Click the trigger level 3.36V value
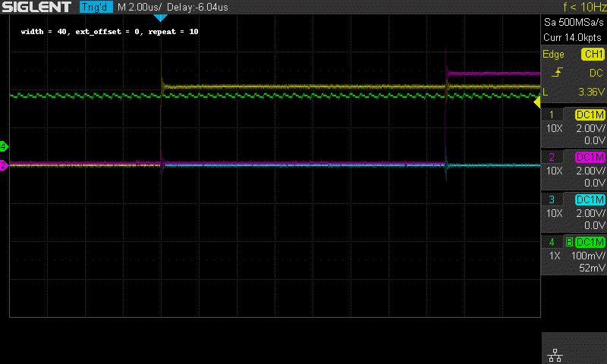 [x=591, y=92]
